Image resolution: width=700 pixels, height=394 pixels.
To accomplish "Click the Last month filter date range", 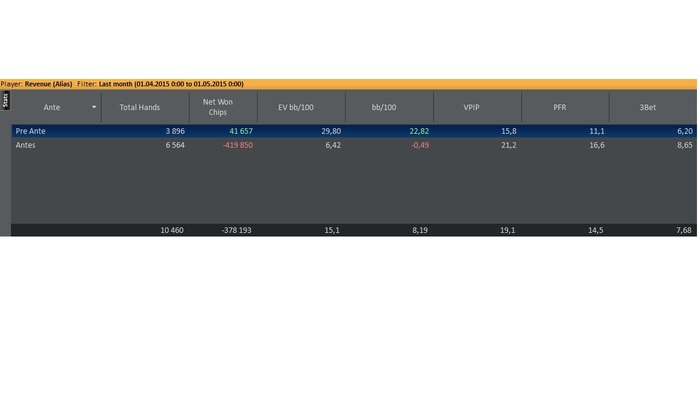I will (171, 84).
